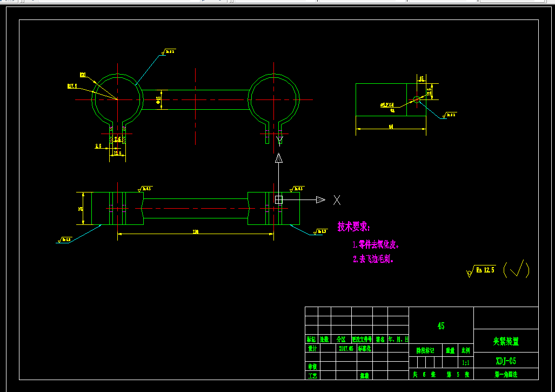Click the small hole circle in side view
555x392 pixels.
click(x=417, y=99)
